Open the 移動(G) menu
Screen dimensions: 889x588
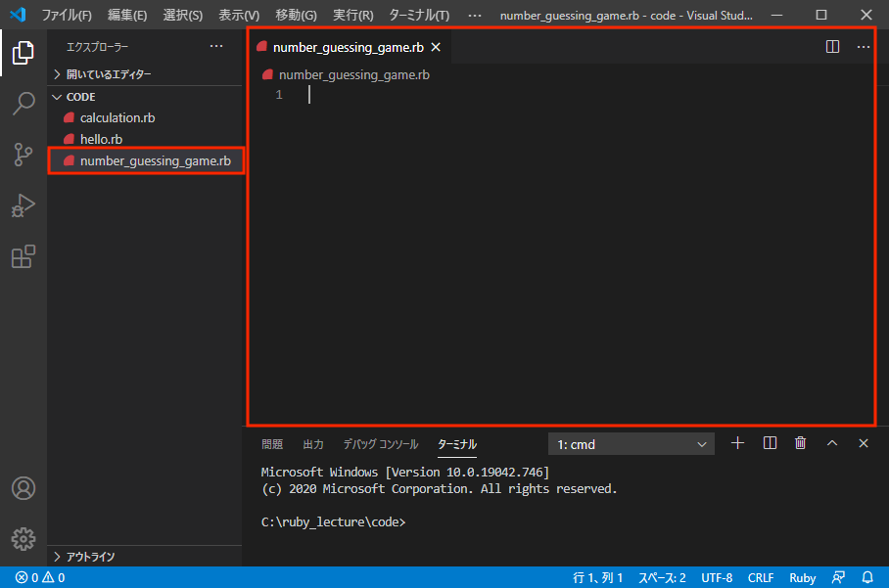click(x=296, y=16)
